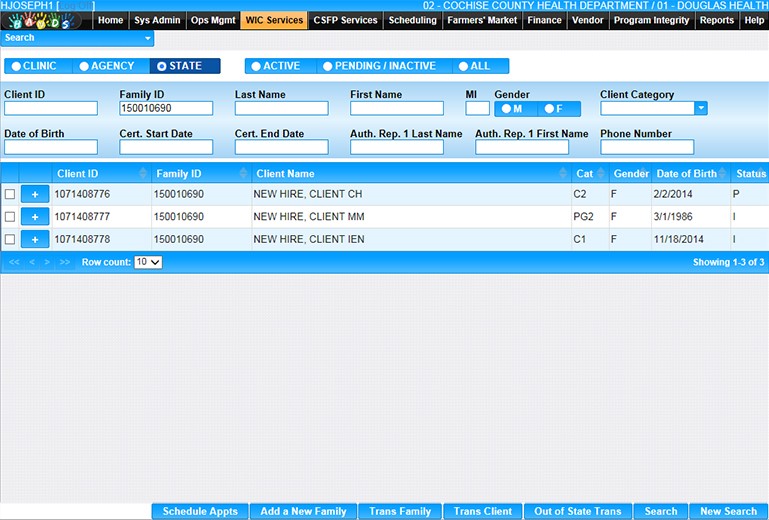This screenshot has width=769, height=520.
Task: Click sort arrows on Family ID column
Action: pos(242,174)
